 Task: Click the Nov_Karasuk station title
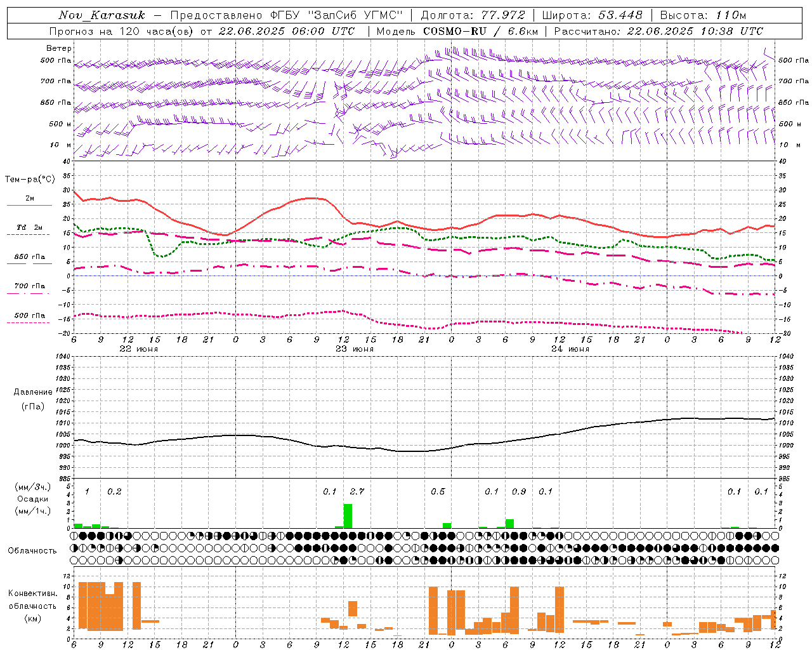102,15
